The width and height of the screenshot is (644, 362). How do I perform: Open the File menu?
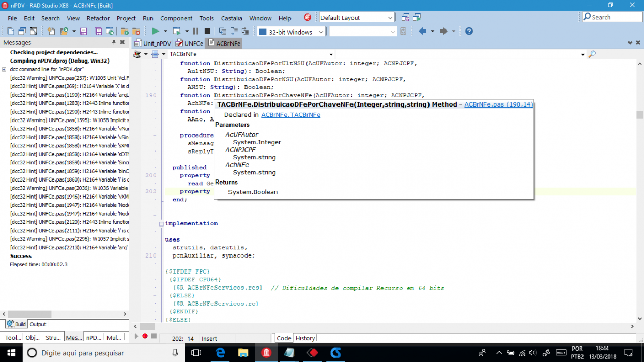12,18
